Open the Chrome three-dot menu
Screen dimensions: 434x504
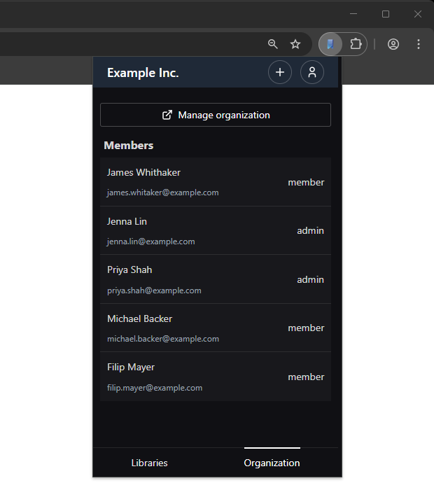click(x=418, y=44)
